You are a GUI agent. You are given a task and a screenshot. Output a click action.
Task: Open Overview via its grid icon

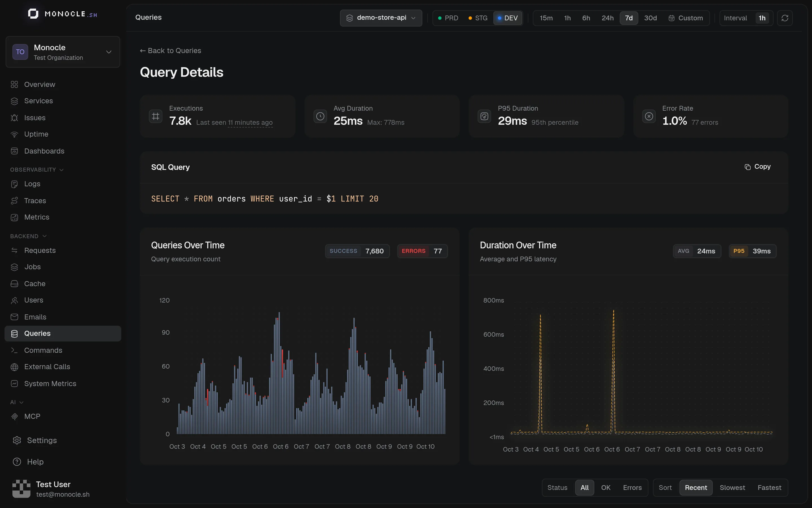[14, 84]
